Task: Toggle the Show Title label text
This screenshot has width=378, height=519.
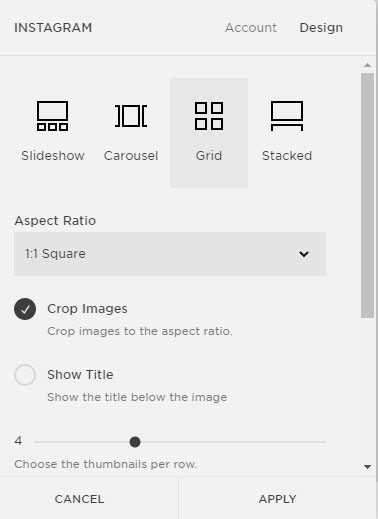Action: tap(80, 375)
